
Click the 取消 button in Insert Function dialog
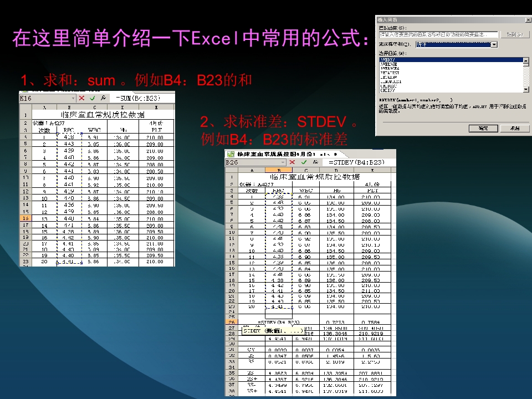tap(515, 128)
